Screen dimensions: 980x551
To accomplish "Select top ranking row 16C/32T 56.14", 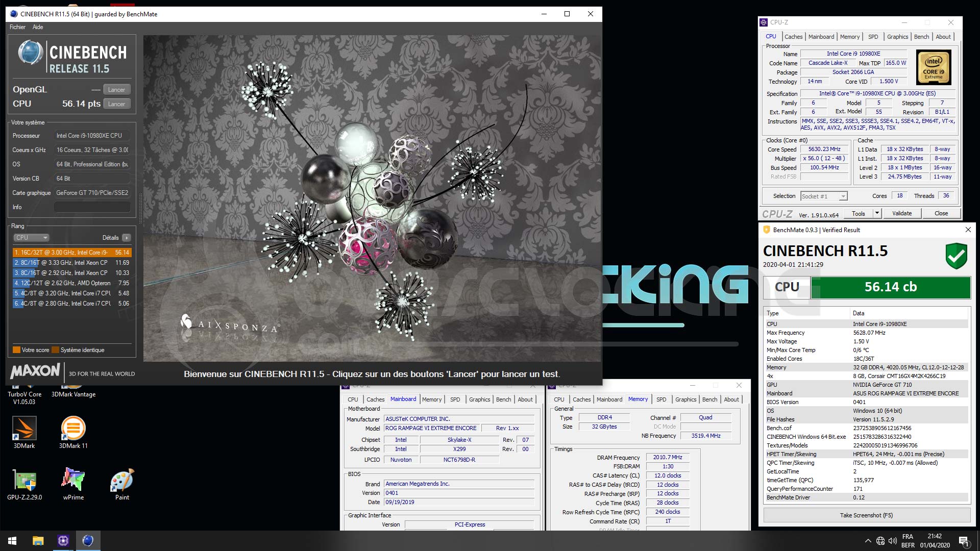I will [72, 253].
